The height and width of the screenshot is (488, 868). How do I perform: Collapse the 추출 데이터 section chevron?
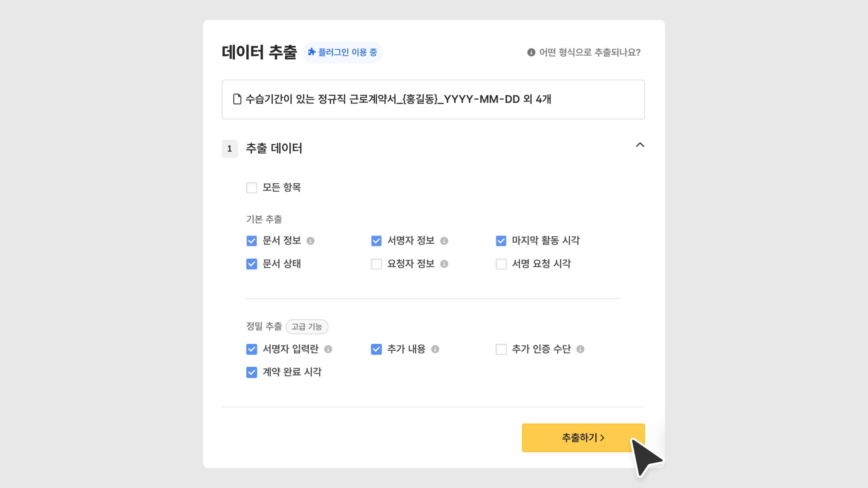[639, 145]
